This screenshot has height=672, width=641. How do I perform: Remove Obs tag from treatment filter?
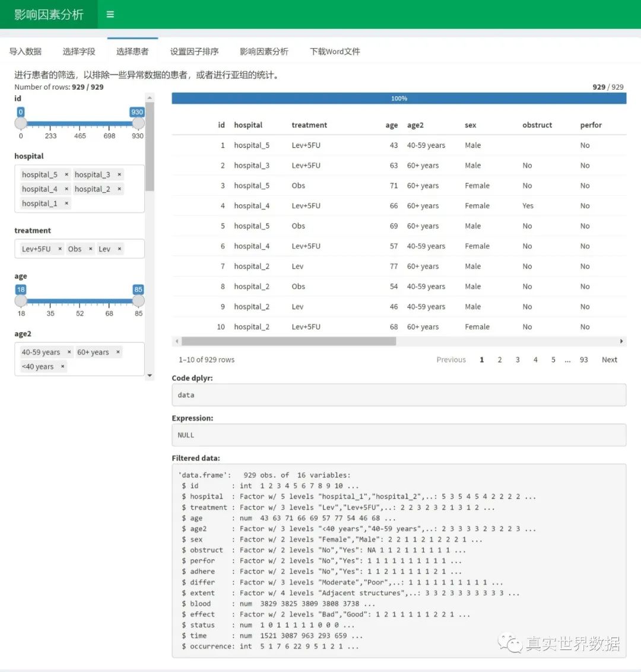(90, 249)
